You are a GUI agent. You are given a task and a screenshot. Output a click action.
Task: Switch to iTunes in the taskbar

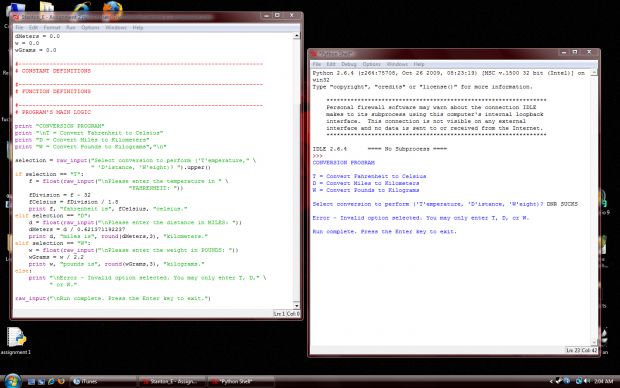104,381
